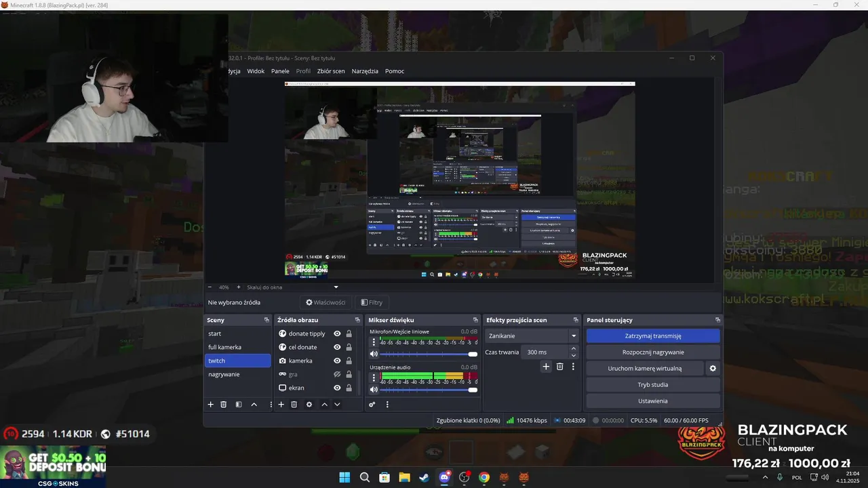The height and width of the screenshot is (488, 868).
Task: Open the Skaluj do okna scaling dropdown
Action: point(292,287)
